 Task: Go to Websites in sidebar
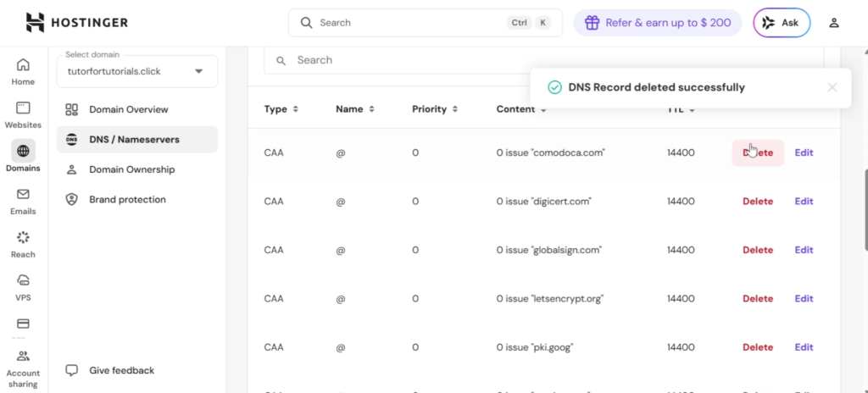23,114
